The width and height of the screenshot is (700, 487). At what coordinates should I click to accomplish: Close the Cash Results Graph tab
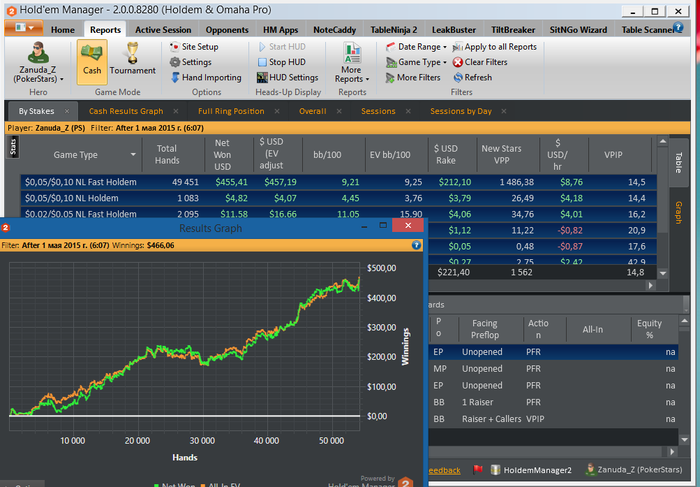176,111
